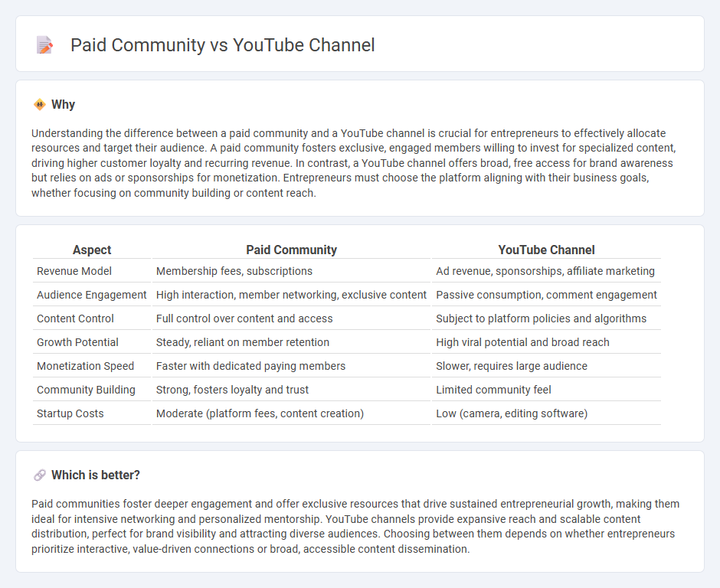Click the cell Moderate (platform fees, content creation)
Screen dimensions: 720x588
291,413
